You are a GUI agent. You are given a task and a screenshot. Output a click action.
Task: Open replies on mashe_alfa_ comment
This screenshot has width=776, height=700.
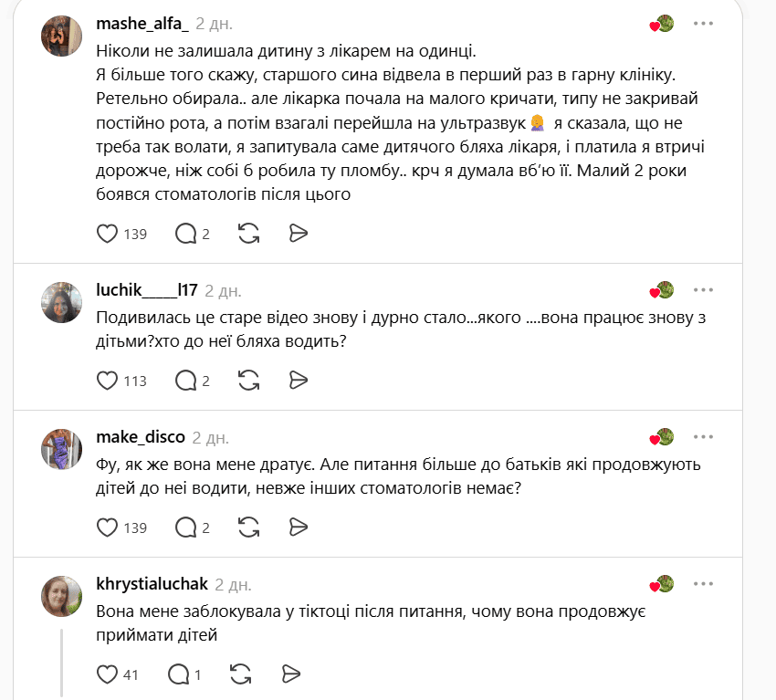point(186,234)
